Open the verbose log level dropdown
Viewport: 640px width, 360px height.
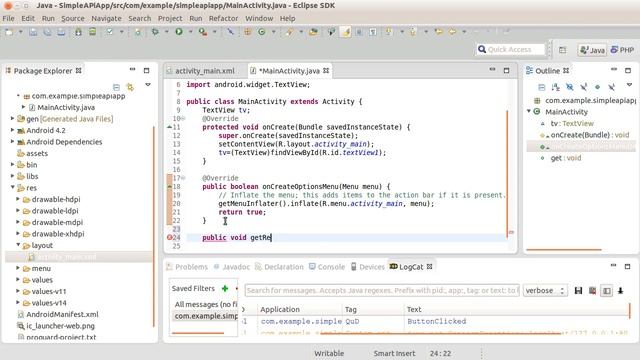(x=545, y=291)
